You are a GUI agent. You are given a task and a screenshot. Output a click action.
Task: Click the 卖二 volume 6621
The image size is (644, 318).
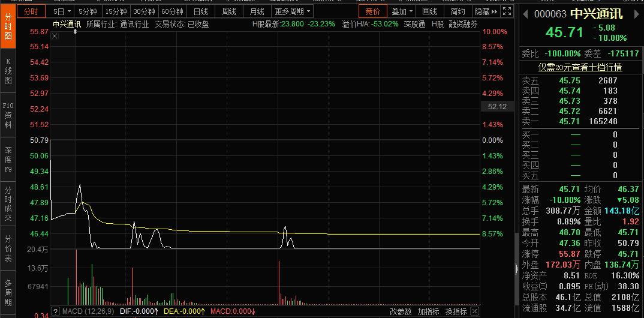click(608, 111)
